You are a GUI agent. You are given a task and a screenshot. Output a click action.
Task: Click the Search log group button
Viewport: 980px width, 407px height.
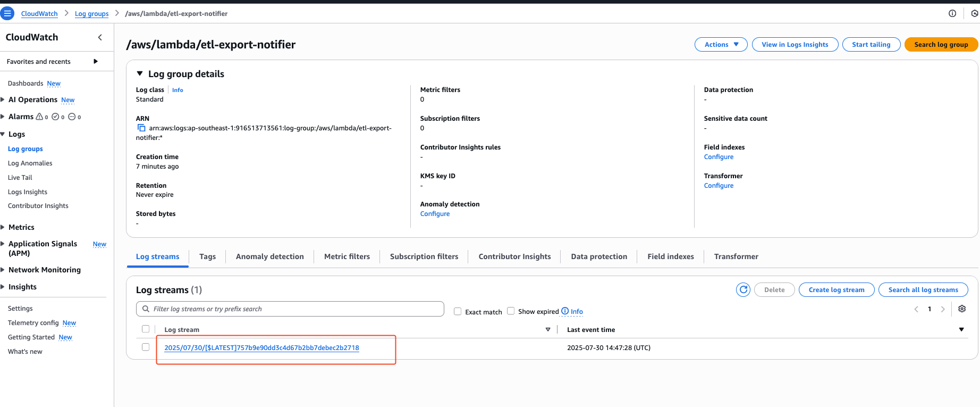coord(941,45)
